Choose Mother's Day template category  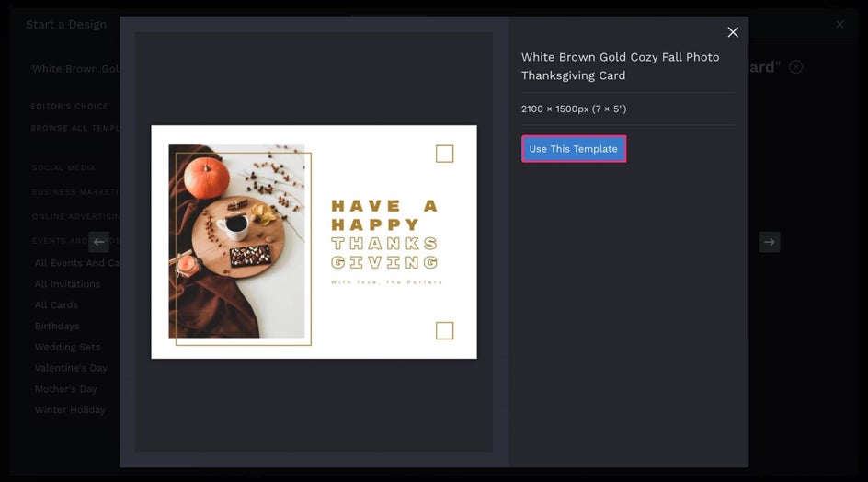point(66,389)
